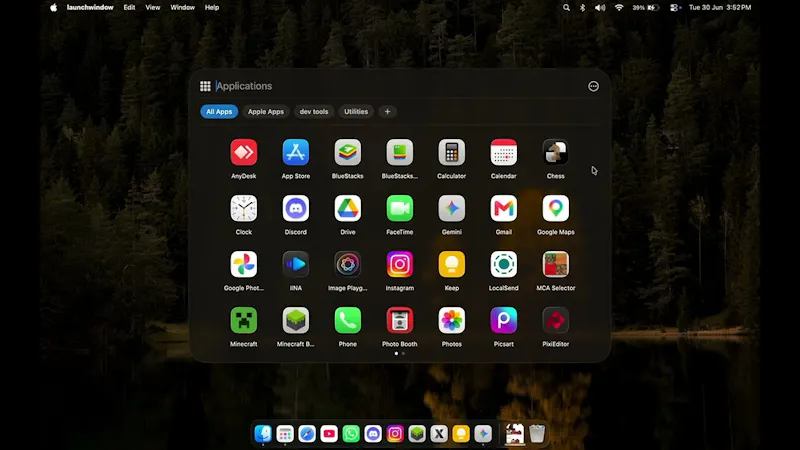Open Image Playground app
The height and width of the screenshot is (450, 800).
tap(347, 265)
